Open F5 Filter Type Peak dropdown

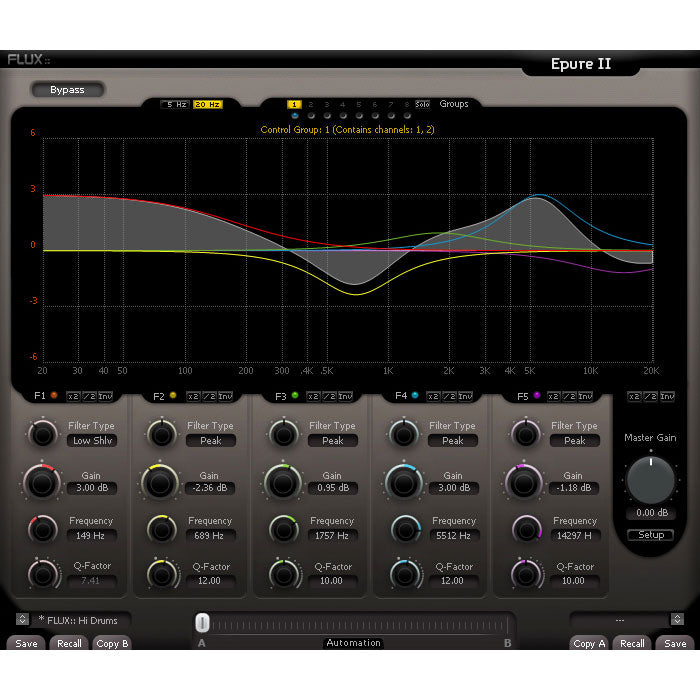575,441
